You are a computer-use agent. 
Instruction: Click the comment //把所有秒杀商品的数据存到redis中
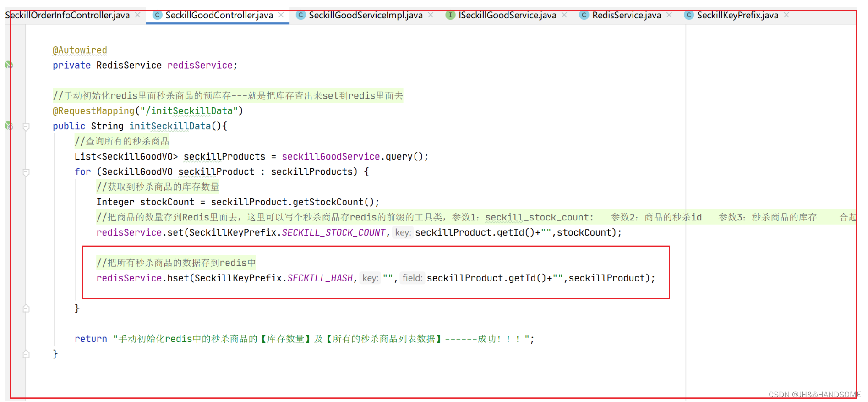point(176,263)
